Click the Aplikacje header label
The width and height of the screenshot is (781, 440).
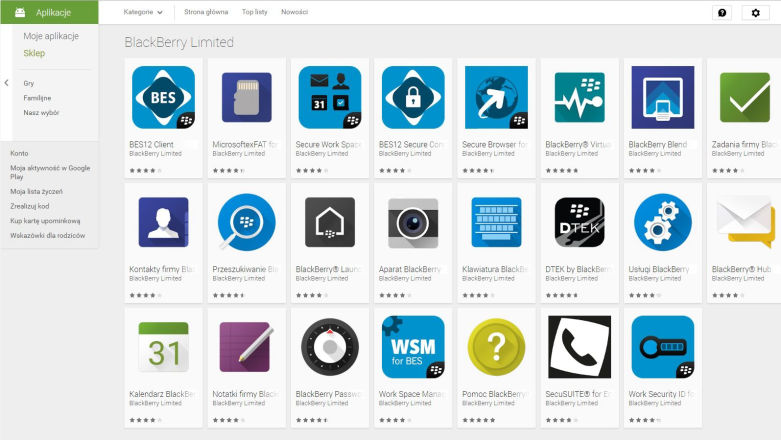point(53,12)
